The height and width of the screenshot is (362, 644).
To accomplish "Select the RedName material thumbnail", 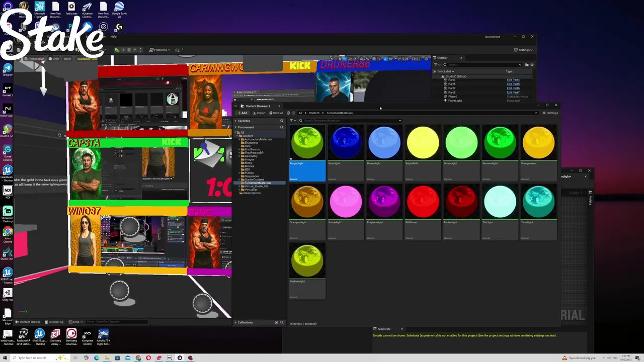I will point(423,202).
